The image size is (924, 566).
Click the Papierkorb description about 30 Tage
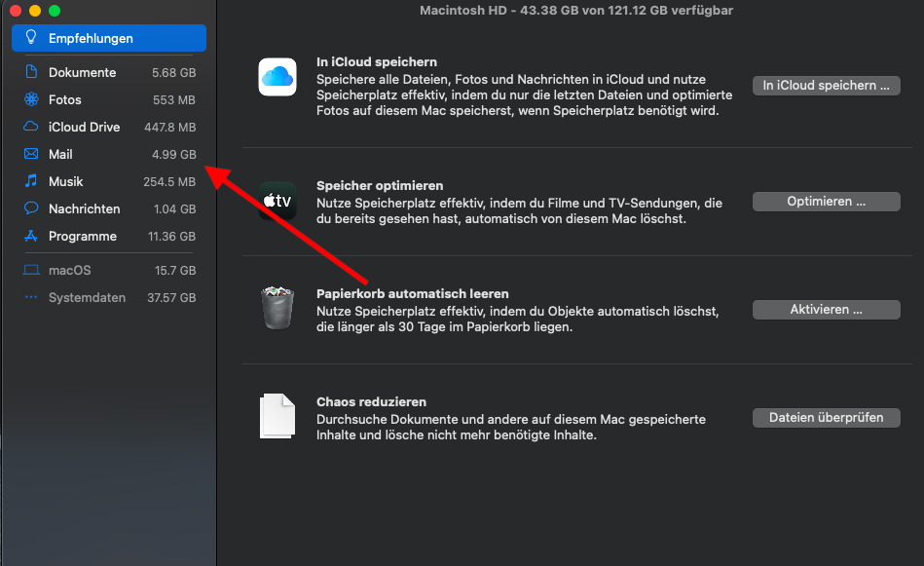tap(517, 319)
